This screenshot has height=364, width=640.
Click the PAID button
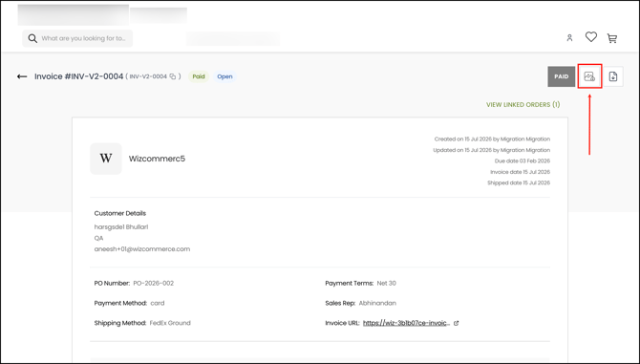[561, 76]
